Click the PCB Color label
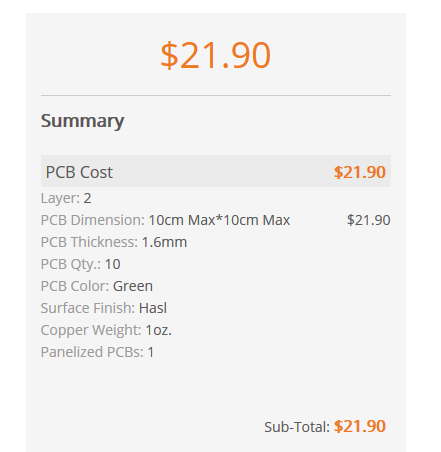Image resolution: width=441 pixels, height=452 pixels. 75,286
